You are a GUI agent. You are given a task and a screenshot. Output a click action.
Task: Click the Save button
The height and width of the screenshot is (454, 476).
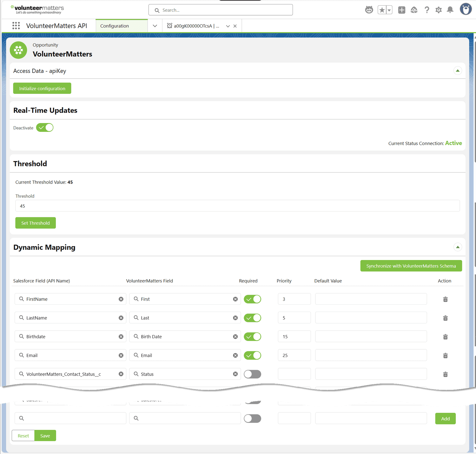point(45,436)
